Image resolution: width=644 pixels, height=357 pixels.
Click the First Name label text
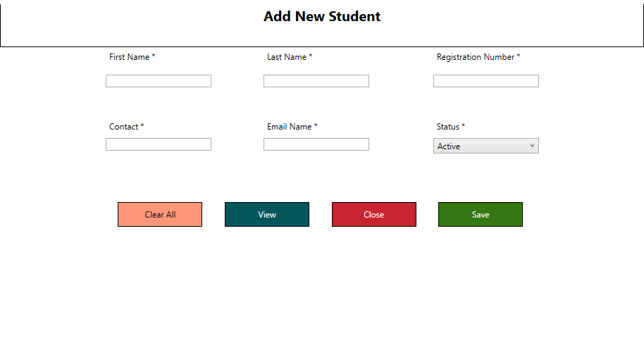130,57
